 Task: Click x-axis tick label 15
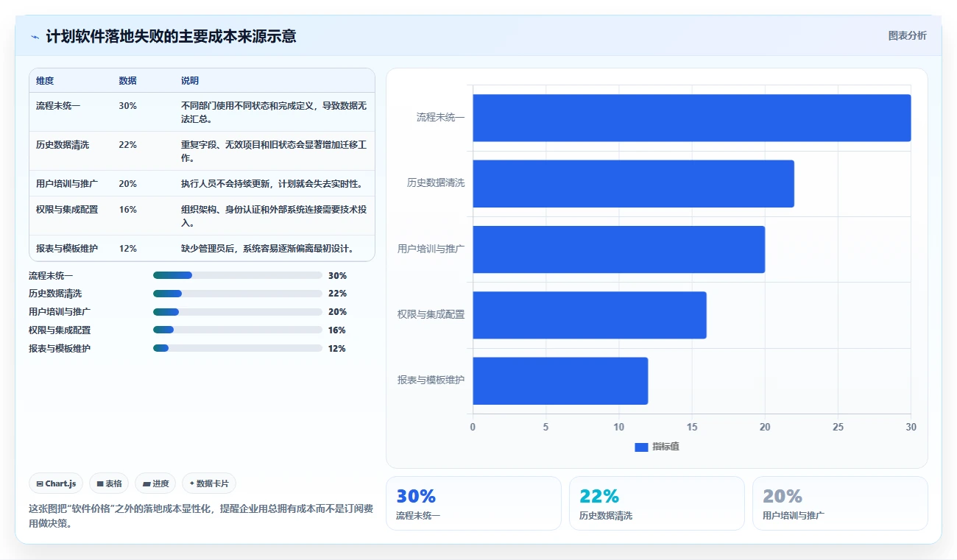click(x=692, y=427)
